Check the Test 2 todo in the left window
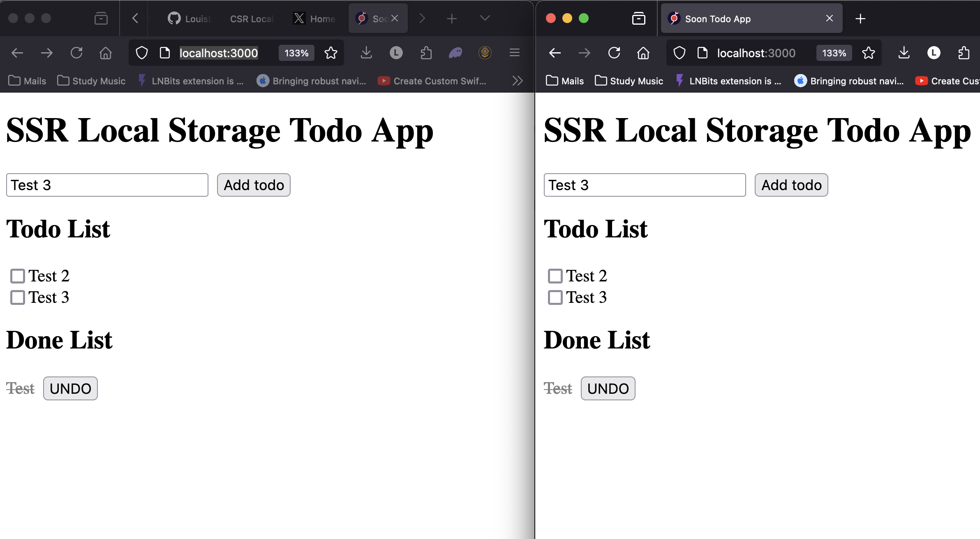980x539 pixels. point(18,276)
